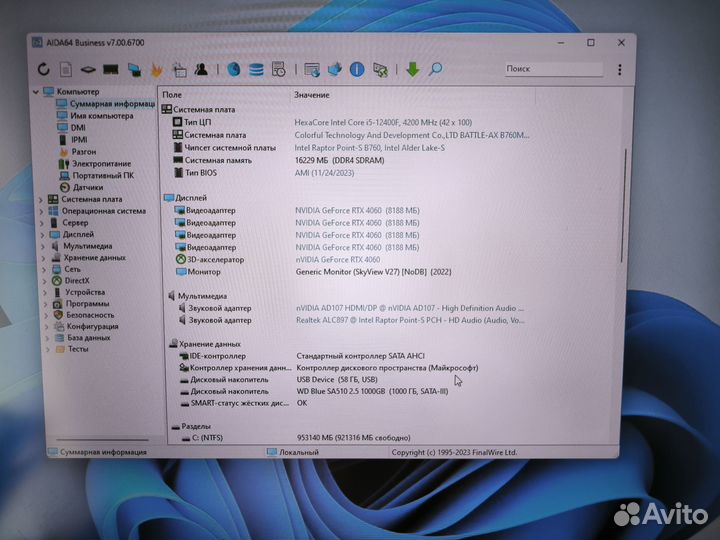Click the blue database stack icon
The width and height of the screenshot is (720, 540).
tap(256, 70)
